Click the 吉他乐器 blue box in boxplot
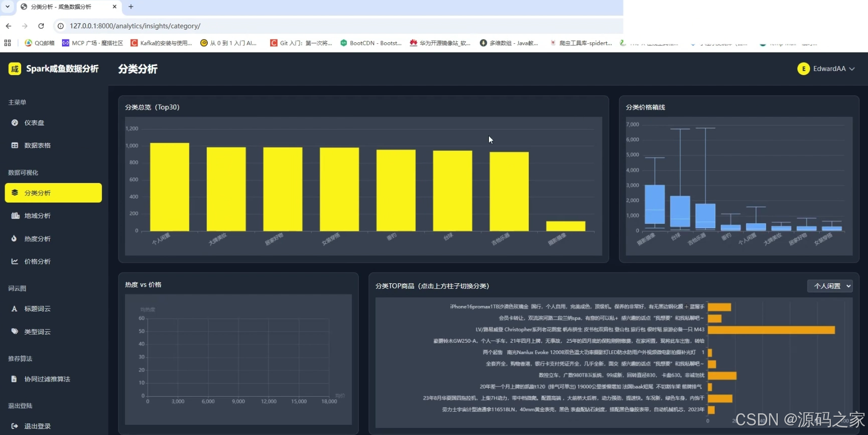Screen dimensions: 868x435 point(705,216)
